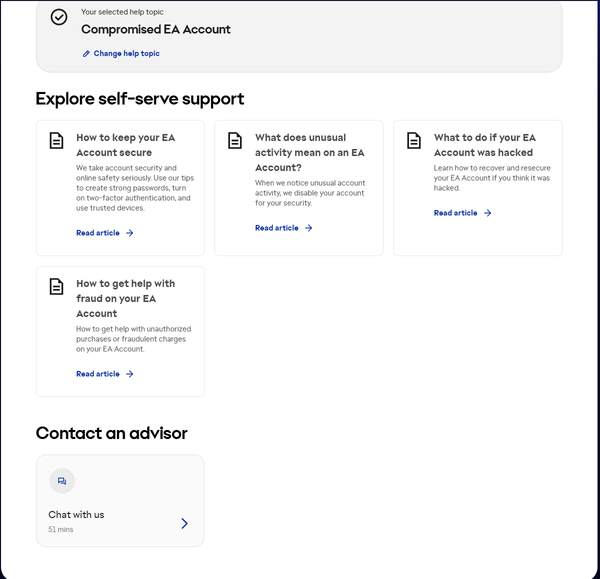Open Read article for unusual activity
The width and height of the screenshot is (600, 579).
tap(277, 228)
